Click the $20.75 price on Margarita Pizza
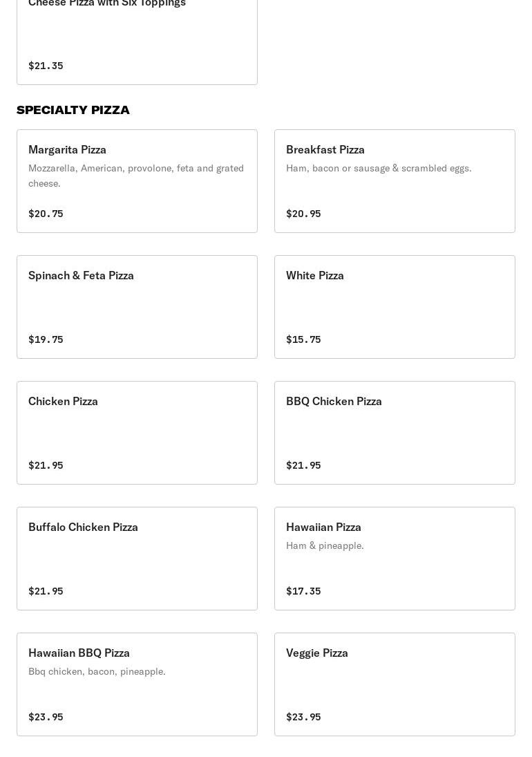532x757 pixels. [46, 214]
